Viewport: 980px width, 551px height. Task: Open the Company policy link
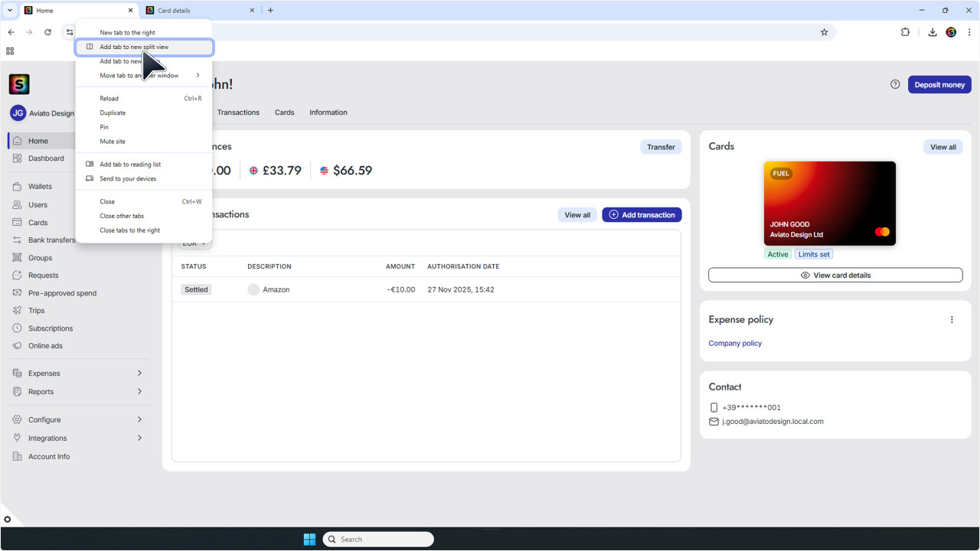click(x=735, y=344)
